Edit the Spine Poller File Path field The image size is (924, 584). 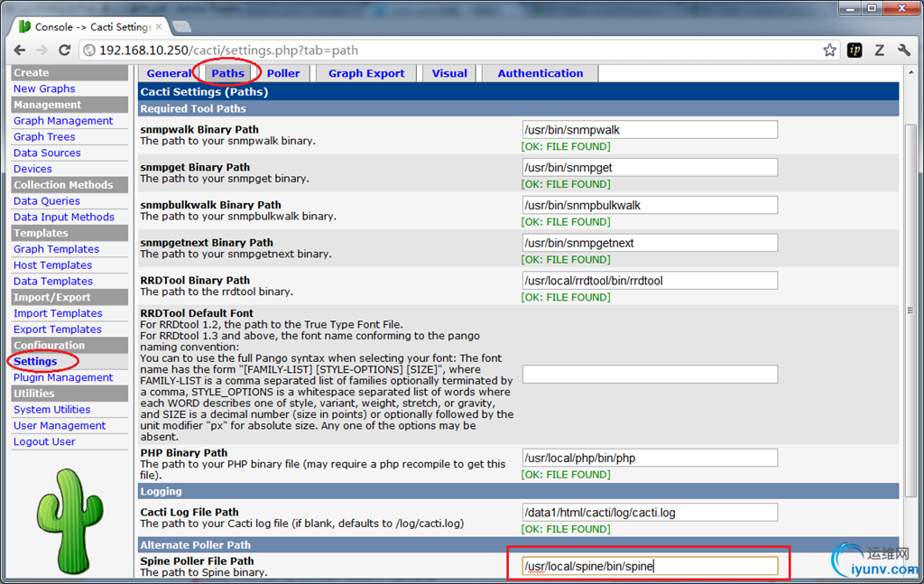[x=650, y=566]
